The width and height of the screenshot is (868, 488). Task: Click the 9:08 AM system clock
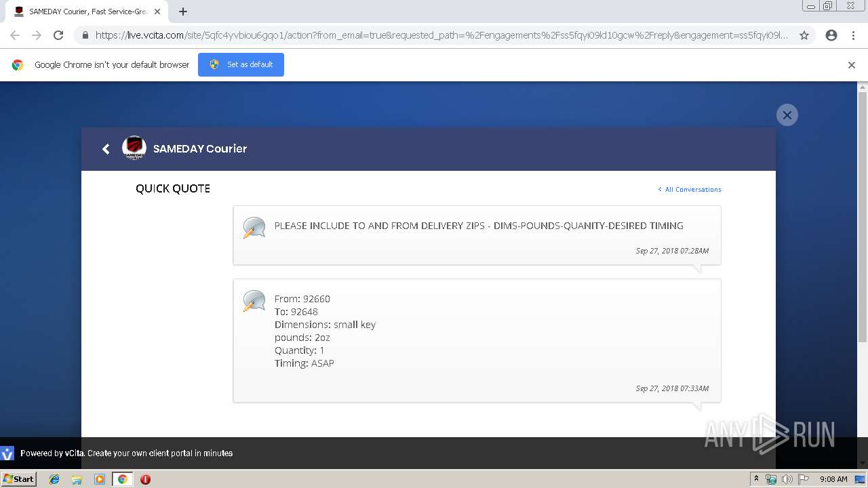click(x=833, y=479)
